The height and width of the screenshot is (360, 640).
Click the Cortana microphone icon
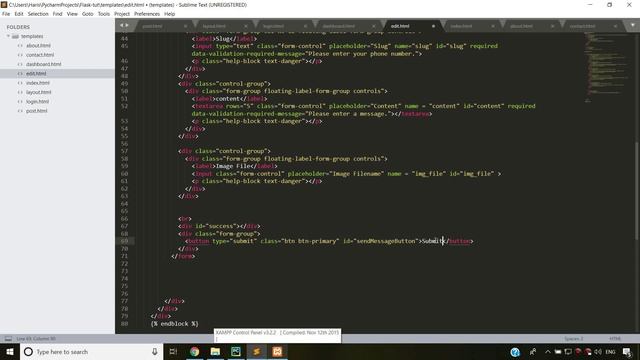(155, 351)
